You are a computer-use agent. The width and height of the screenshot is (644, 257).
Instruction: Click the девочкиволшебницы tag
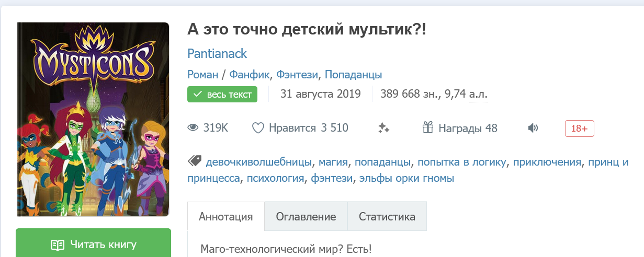[259, 162]
